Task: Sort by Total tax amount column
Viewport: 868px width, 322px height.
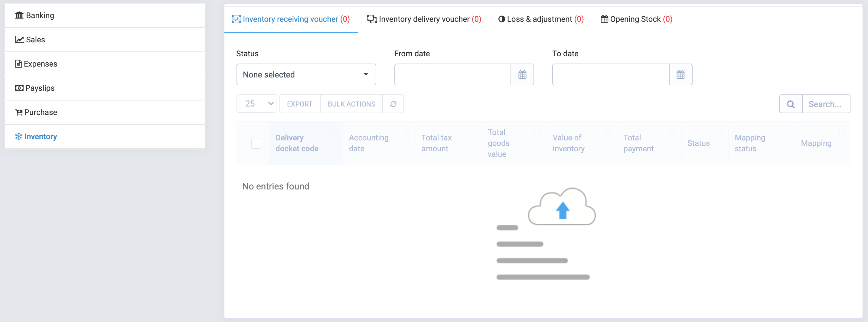Action: [449, 143]
